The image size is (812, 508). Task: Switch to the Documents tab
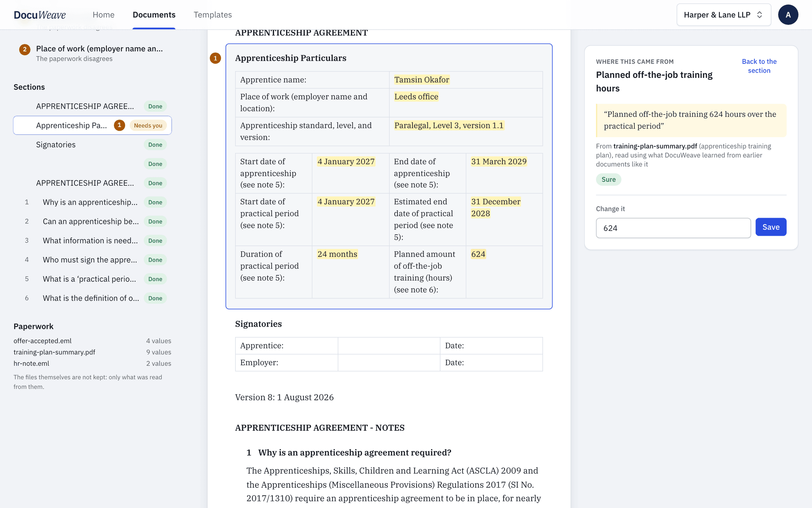pos(154,15)
